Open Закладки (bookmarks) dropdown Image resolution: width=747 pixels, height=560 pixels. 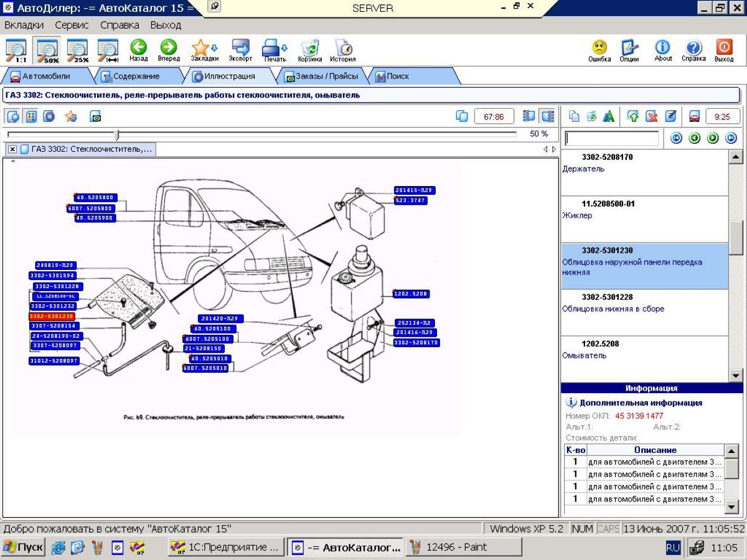tap(204, 50)
